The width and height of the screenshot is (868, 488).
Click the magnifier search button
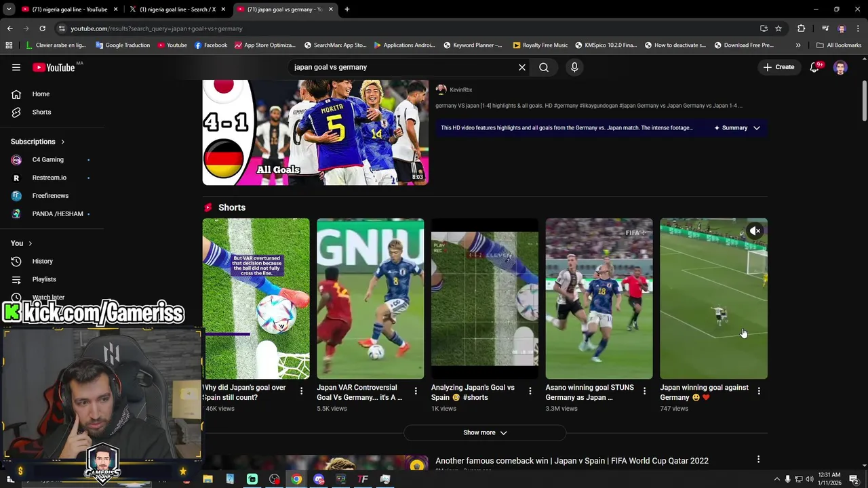pyautogui.click(x=544, y=67)
